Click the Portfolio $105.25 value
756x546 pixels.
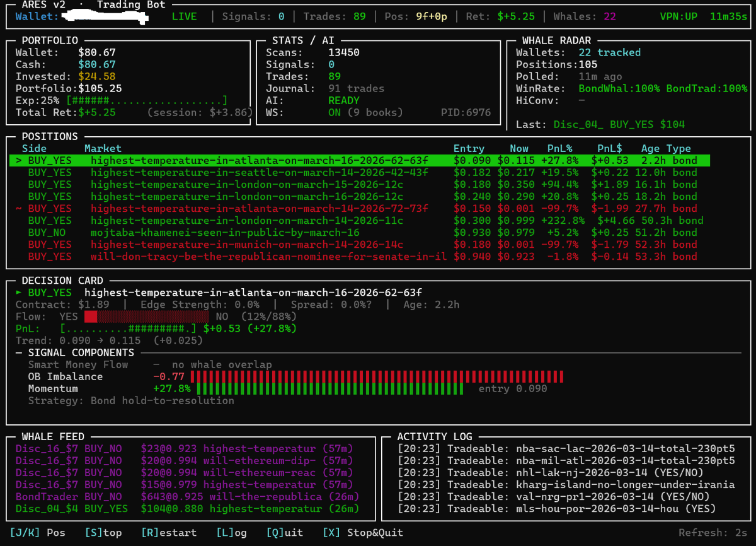[100, 89]
